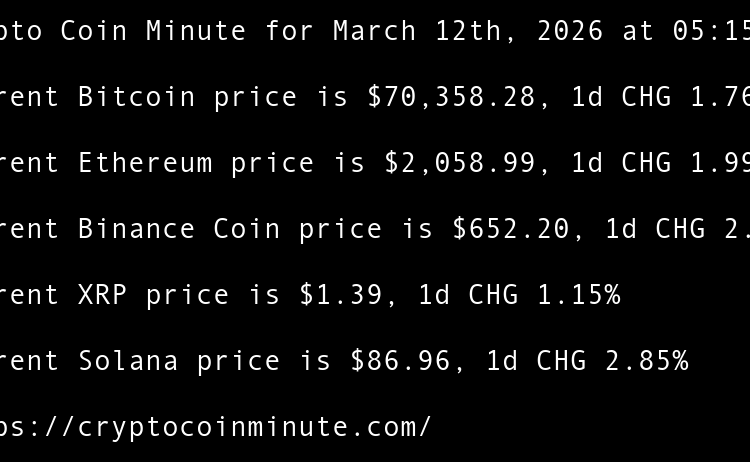The image size is (750, 462).
Task: Click 1d CHG label on Binance line
Action: click(656, 229)
